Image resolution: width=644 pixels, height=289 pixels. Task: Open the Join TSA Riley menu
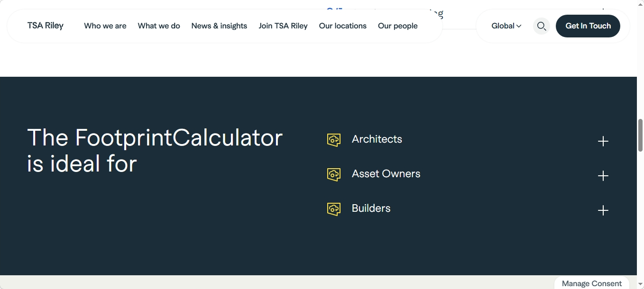tap(283, 26)
